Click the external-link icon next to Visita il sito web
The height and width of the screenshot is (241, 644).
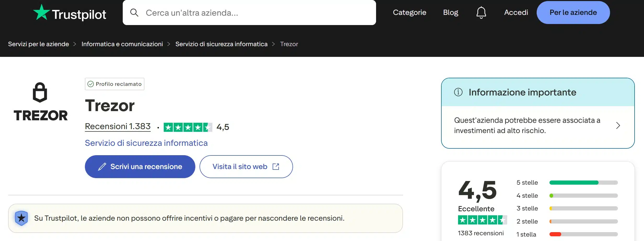(276, 166)
